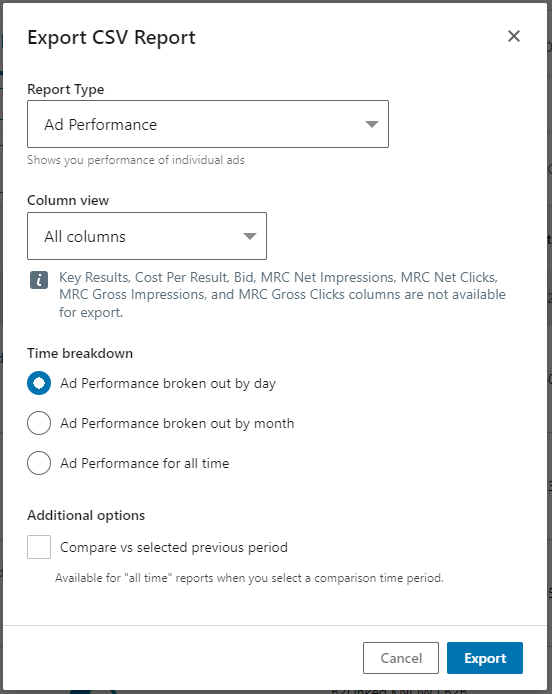Click the Column view dropdown arrow
552x694 pixels.
[x=250, y=236]
